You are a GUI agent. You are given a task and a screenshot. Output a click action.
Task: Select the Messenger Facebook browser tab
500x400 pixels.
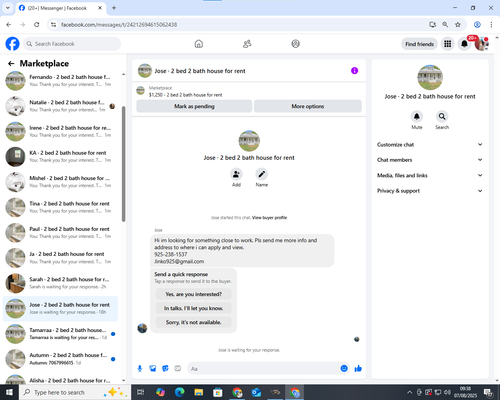61,8
